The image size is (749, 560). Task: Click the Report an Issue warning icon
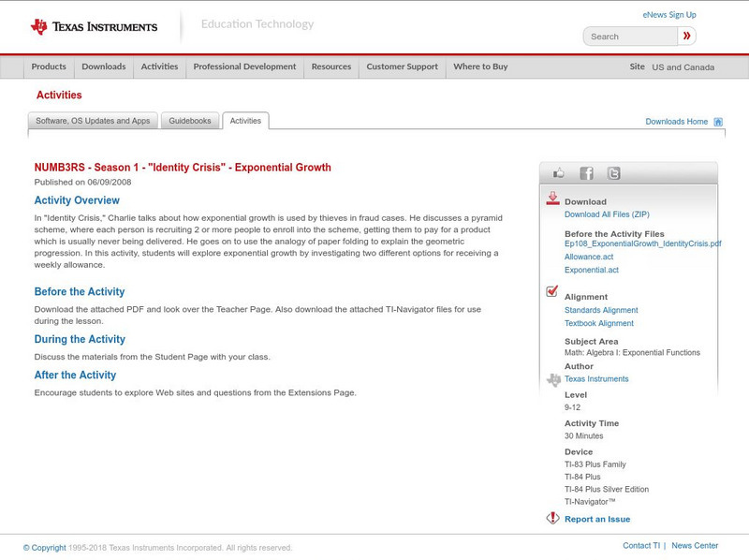tap(552, 518)
